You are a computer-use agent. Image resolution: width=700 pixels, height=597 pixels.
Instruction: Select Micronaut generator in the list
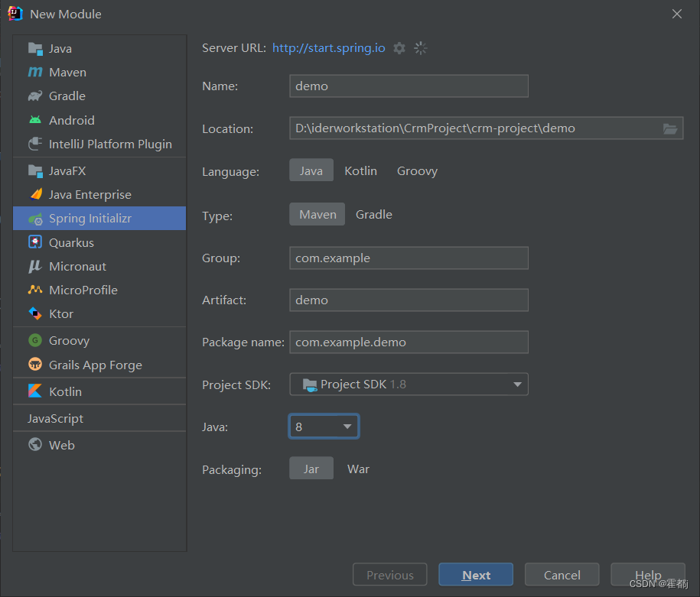tap(99, 266)
